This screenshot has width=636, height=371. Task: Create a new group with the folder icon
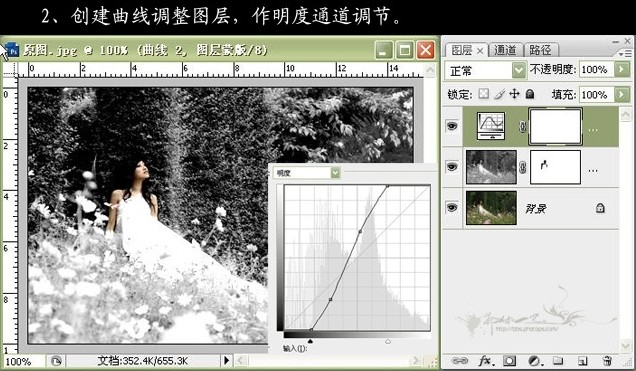click(x=558, y=360)
